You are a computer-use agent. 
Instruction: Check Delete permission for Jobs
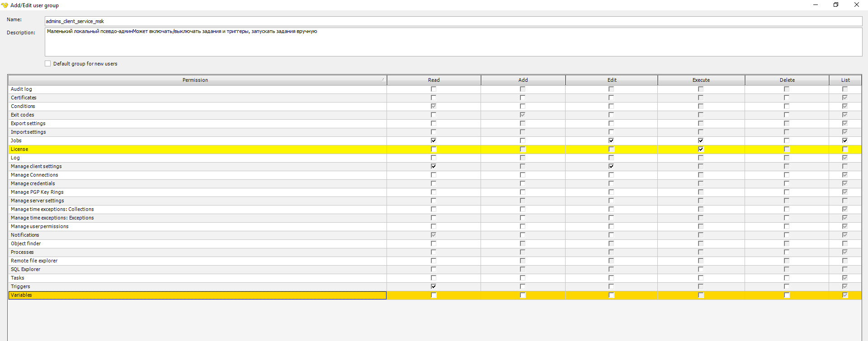[x=787, y=140]
